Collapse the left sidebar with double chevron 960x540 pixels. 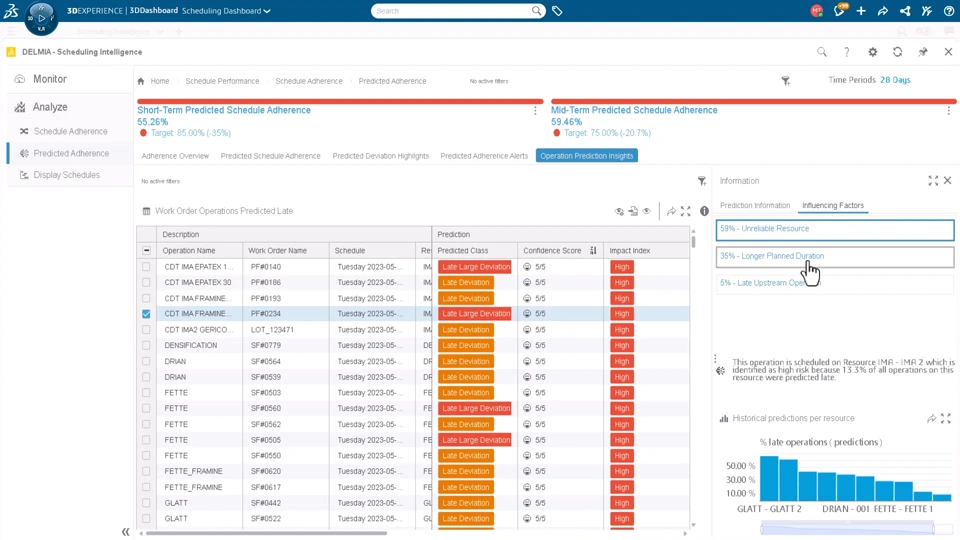pyautogui.click(x=126, y=532)
